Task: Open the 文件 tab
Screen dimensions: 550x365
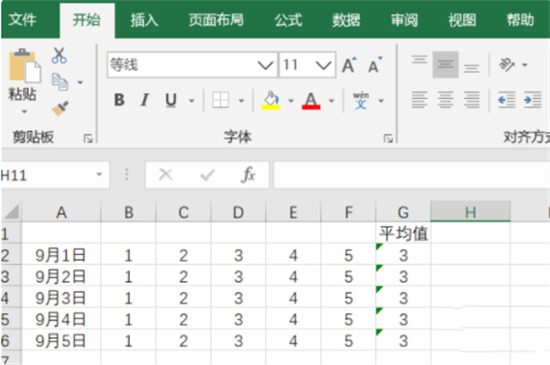Action: pyautogui.click(x=22, y=20)
